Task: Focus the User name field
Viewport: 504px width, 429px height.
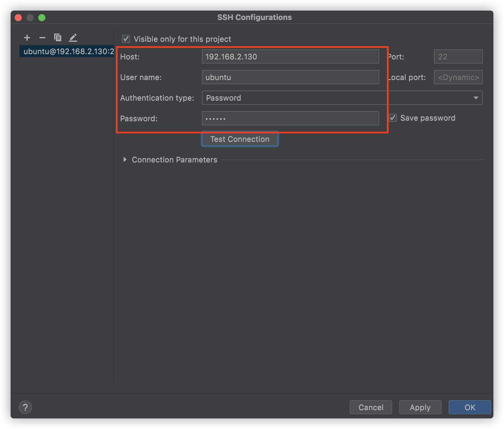Action: (x=291, y=77)
